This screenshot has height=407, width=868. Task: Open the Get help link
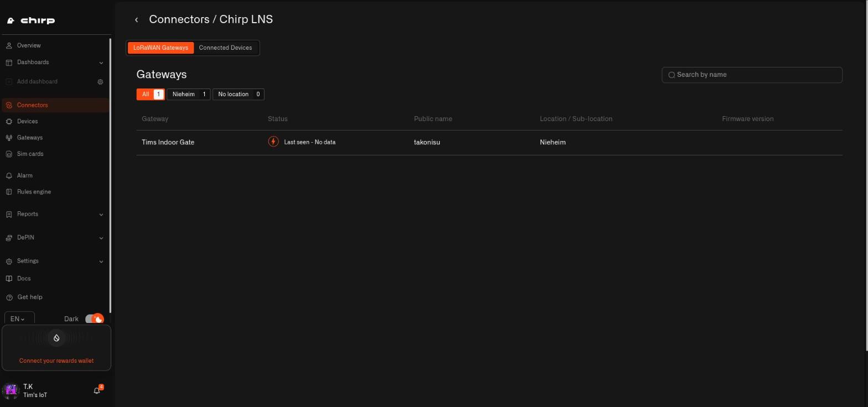coord(30,298)
